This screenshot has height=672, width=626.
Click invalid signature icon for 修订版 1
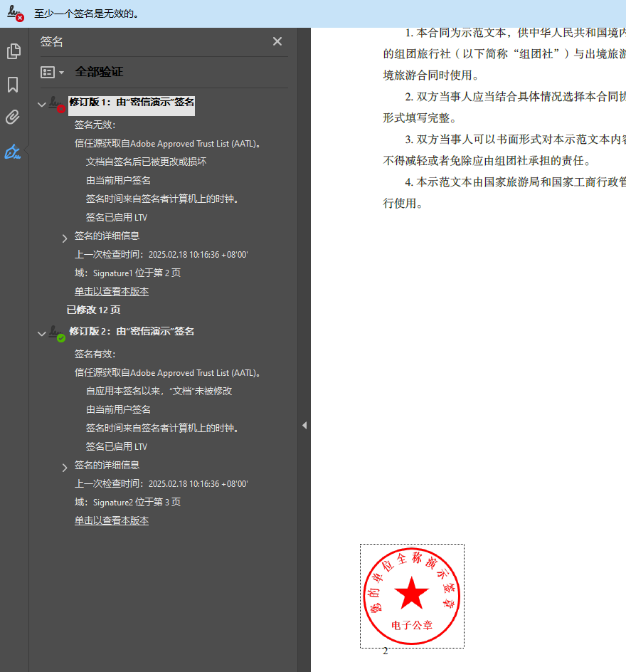(x=56, y=105)
